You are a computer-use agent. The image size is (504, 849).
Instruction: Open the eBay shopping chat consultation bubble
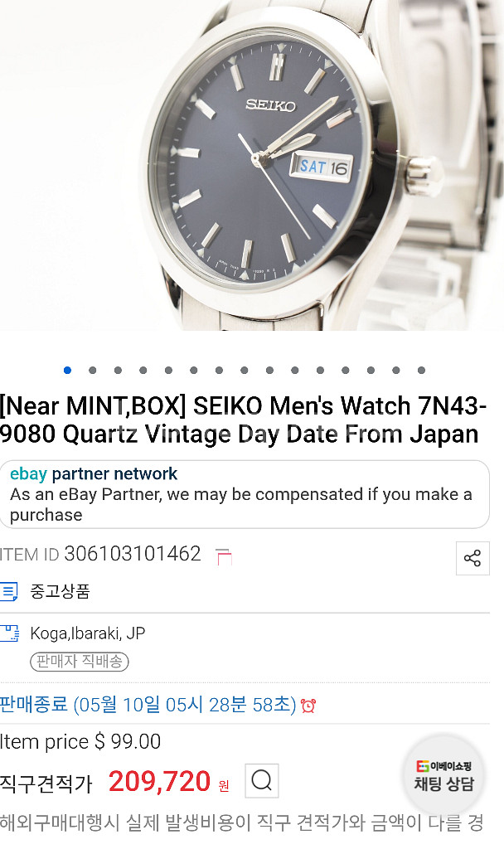point(444,775)
